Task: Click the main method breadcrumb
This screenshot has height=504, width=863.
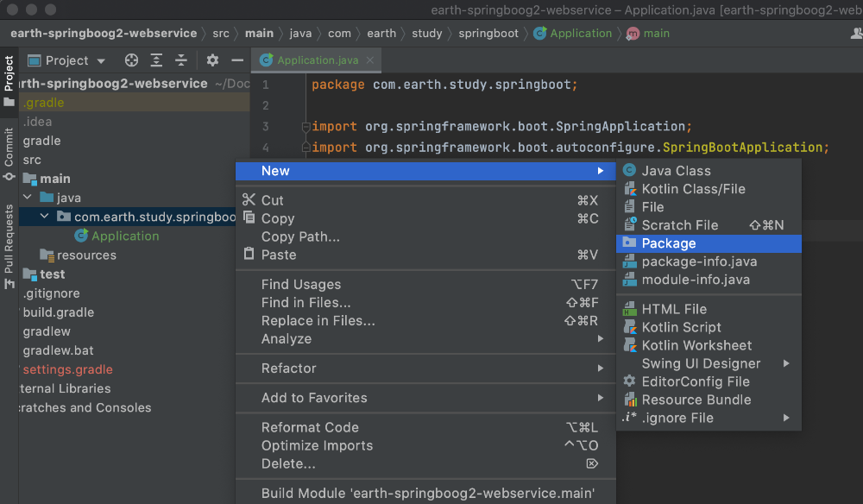Action: (x=648, y=34)
